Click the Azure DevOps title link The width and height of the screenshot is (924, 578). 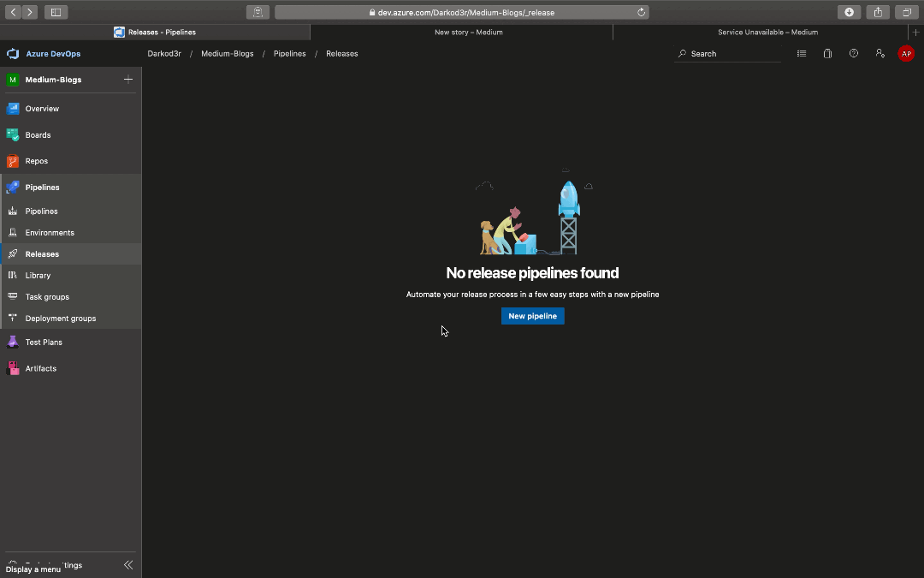coord(53,54)
